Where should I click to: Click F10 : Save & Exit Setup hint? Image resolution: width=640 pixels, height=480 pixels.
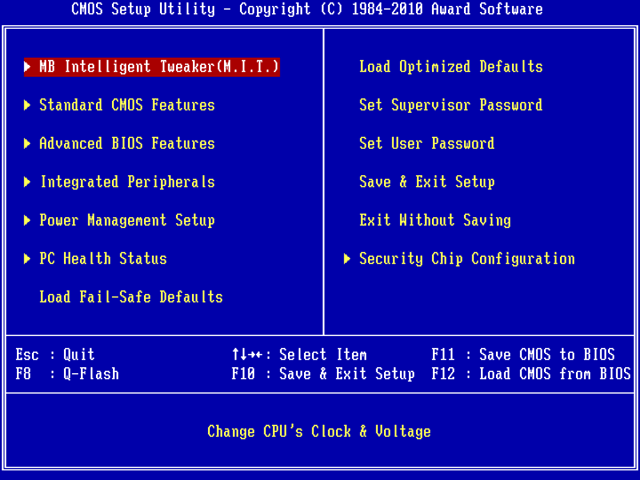click(x=323, y=374)
